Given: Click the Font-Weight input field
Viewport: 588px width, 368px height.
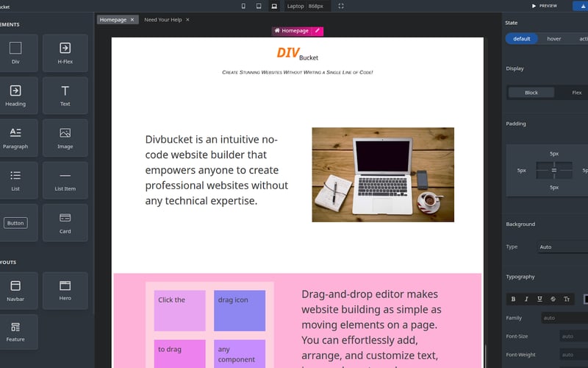Looking at the screenshot, I should tap(574, 355).
